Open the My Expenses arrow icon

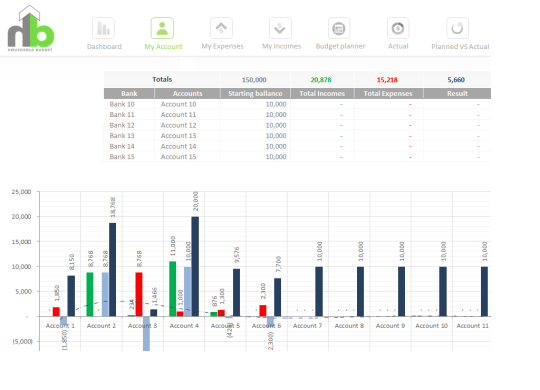point(221,28)
